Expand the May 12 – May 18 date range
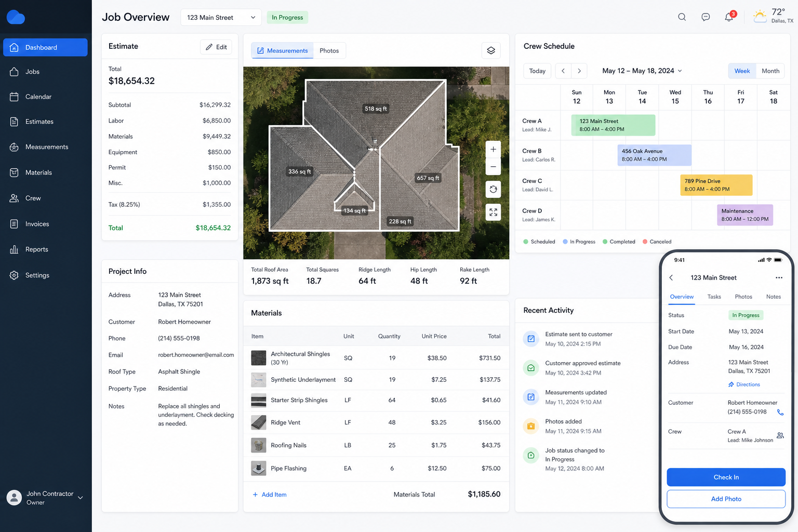The height and width of the screenshot is (532, 798). pos(642,71)
